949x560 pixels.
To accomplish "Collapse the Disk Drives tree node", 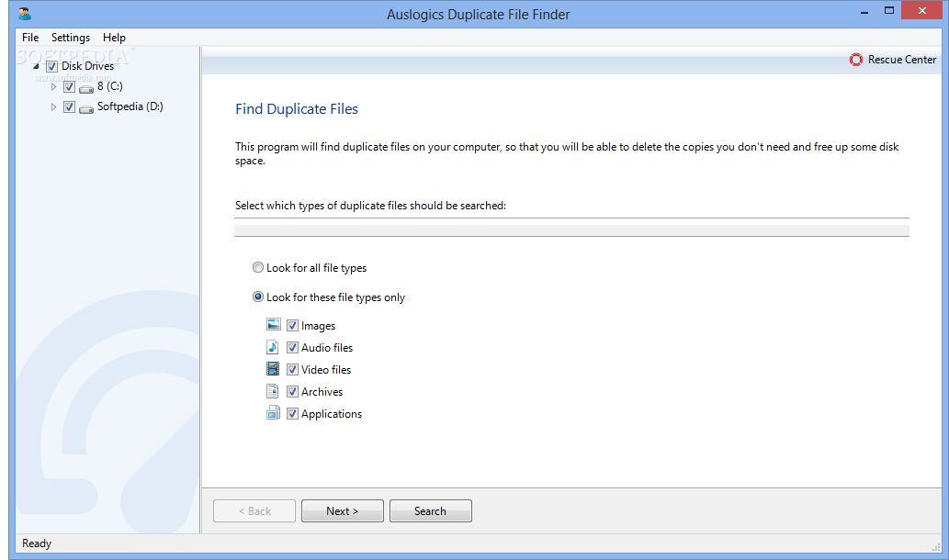I will click(x=37, y=66).
